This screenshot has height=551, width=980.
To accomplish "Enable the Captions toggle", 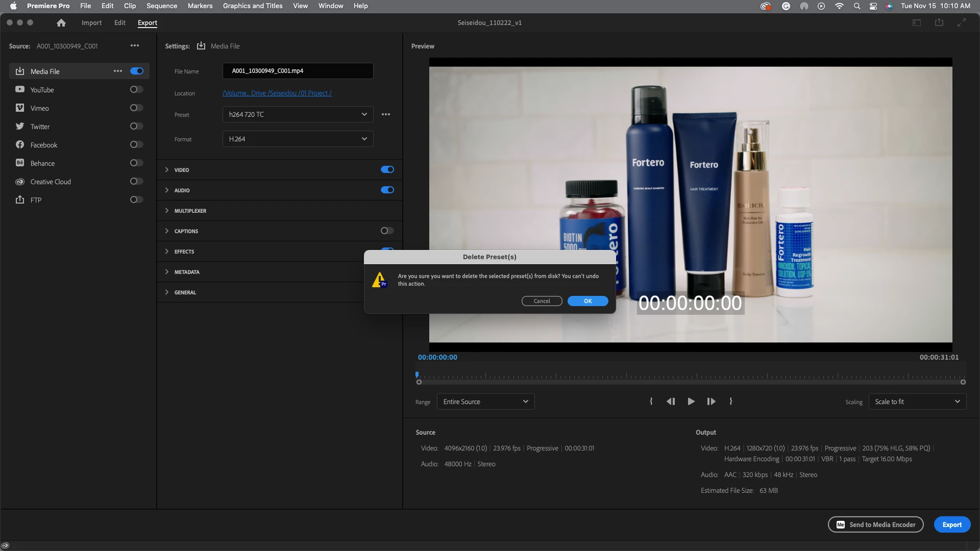I will coord(387,231).
